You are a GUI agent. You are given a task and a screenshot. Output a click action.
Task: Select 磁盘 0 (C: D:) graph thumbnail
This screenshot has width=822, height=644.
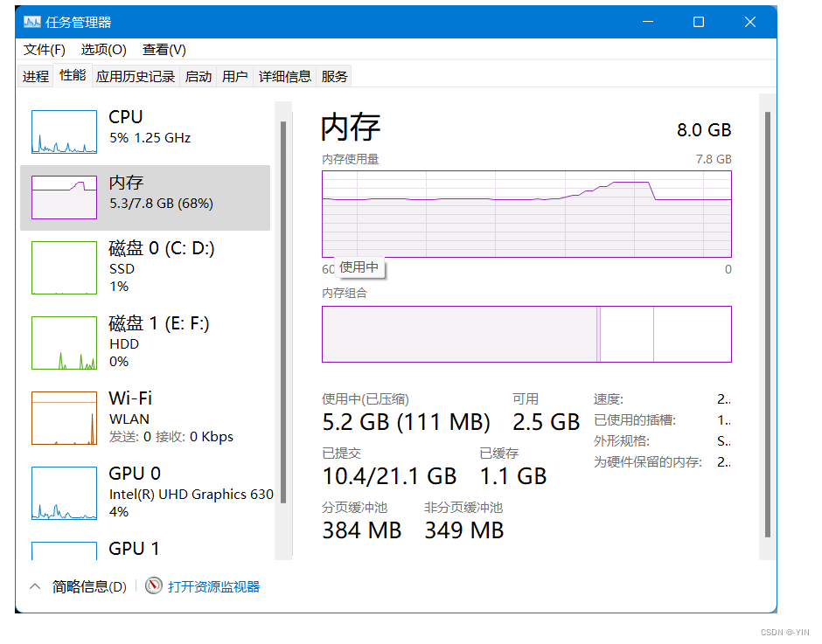(x=64, y=267)
